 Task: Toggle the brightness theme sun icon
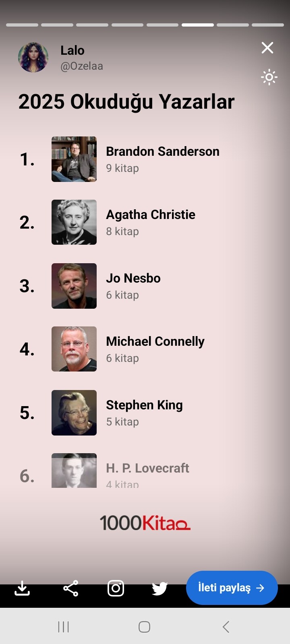(x=269, y=77)
